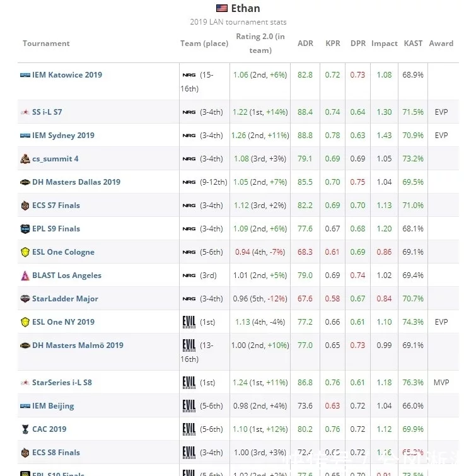Open the ECS S7 Finals link
Screen dimensions: 476x476
click(56, 206)
